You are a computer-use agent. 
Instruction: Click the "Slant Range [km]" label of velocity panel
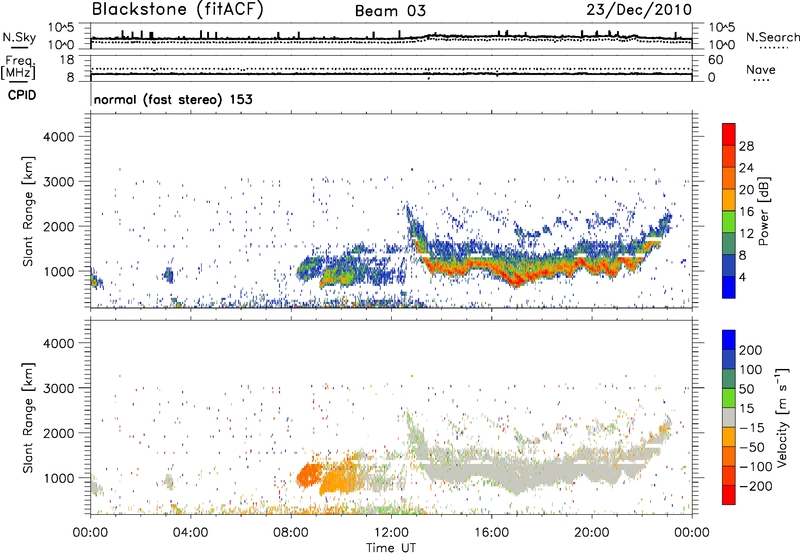[x=28, y=418]
